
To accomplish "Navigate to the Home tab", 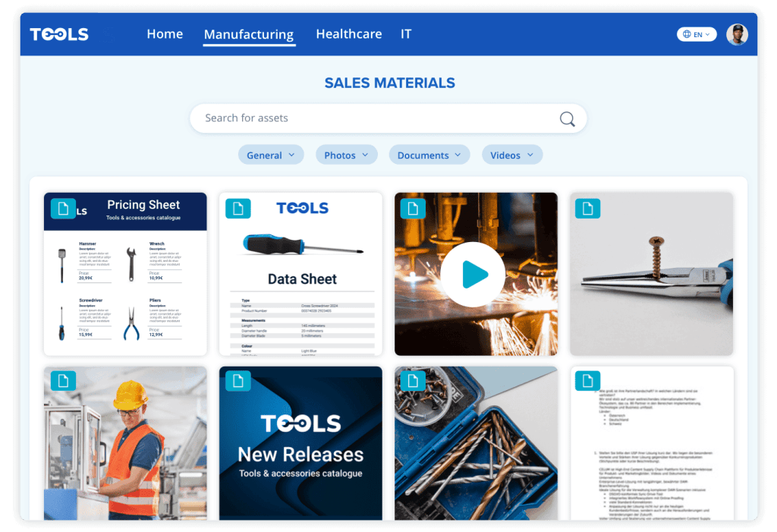I will 165,33.
